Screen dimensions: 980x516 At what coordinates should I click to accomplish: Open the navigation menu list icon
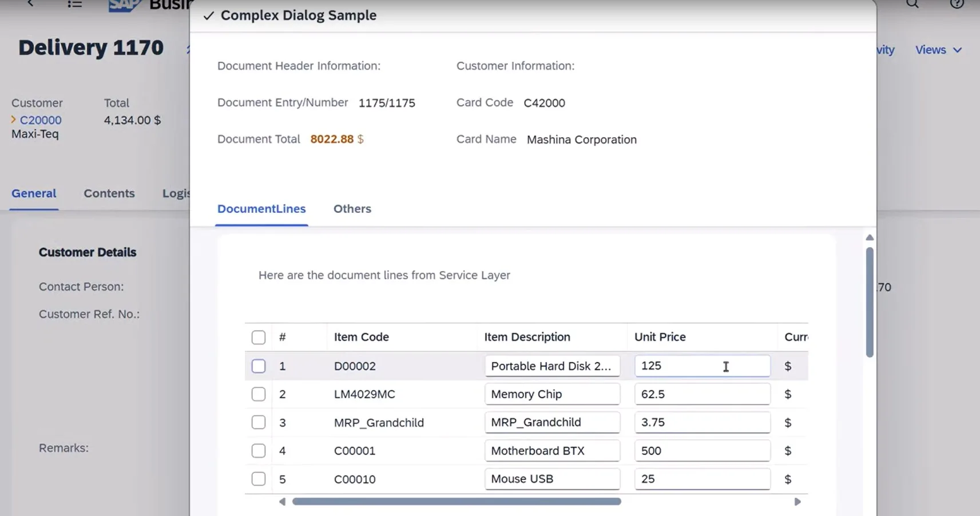[x=74, y=4]
